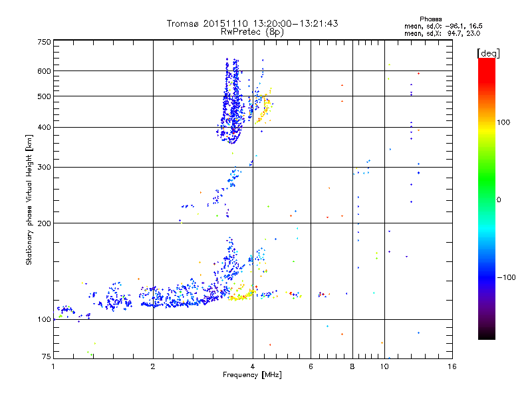Click the x-axis label '4'
This screenshot has width=532, height=399.
tap(253, 366)
